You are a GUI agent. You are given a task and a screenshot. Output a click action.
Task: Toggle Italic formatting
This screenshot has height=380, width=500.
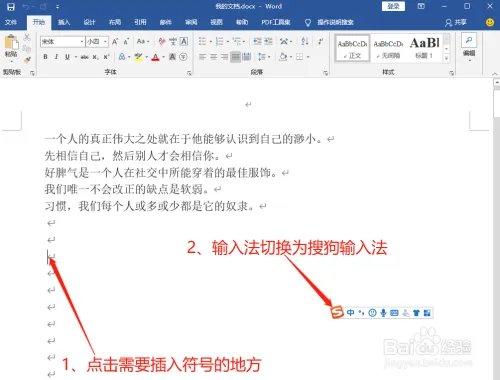coord(56,57)
